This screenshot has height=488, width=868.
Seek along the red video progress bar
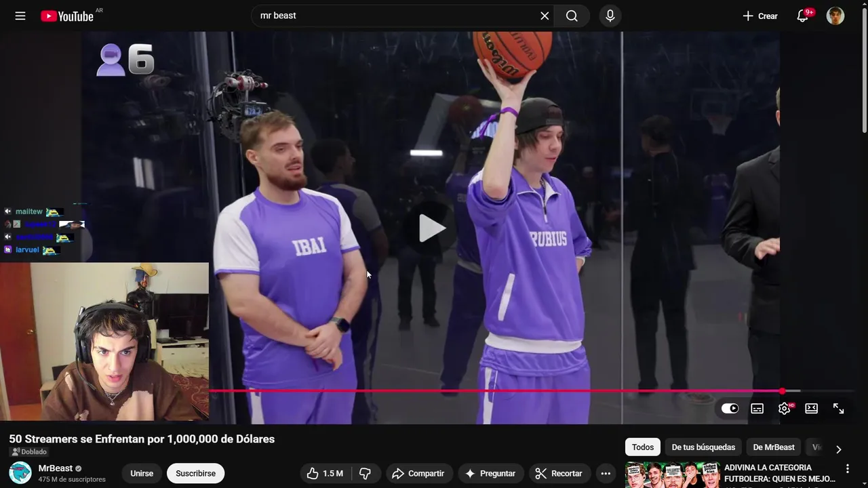click(496, 391)
